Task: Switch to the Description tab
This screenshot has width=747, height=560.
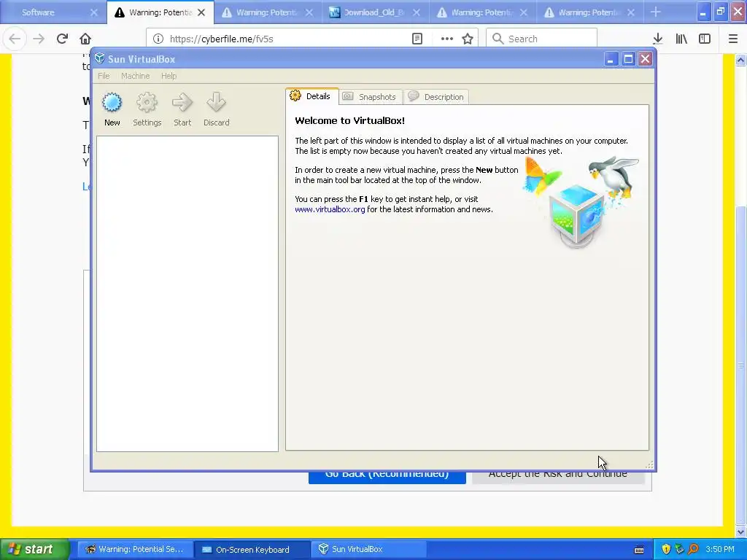Action: (436, 97)
